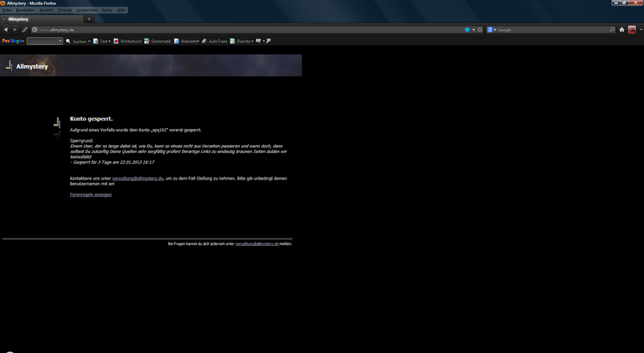The height and width of the screenshot is (353, 644).
Task: Click the colorful feather icon beside navigation arrows
Action: [x=25, y=30]
